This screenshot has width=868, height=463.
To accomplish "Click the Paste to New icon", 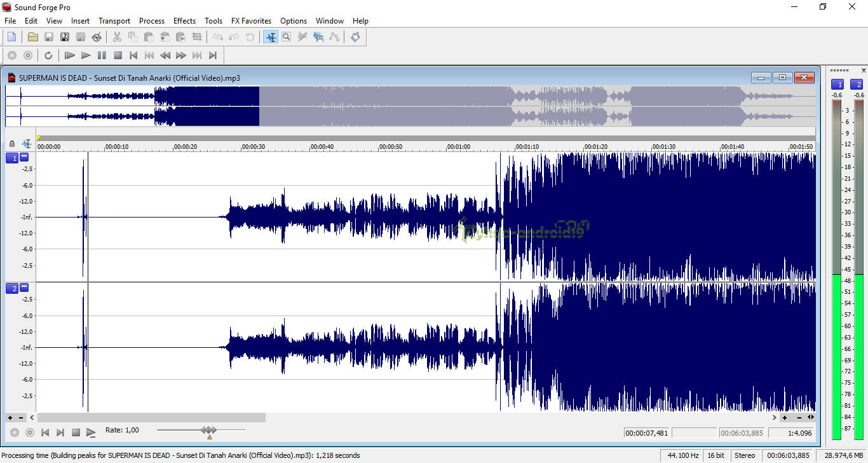I will pyautogui.click(x=180, y=37).
